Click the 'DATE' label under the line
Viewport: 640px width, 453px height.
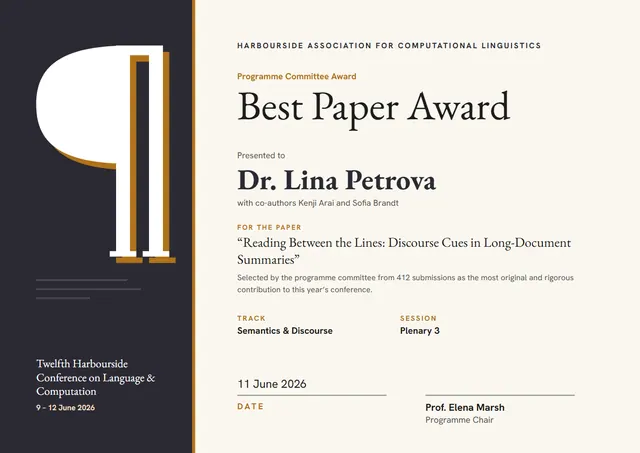click(251, 406)
